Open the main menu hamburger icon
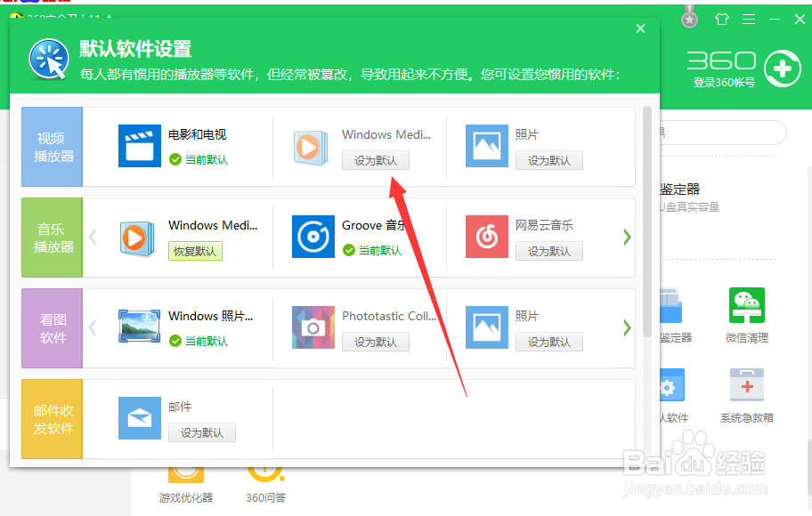 click(749, 20)
